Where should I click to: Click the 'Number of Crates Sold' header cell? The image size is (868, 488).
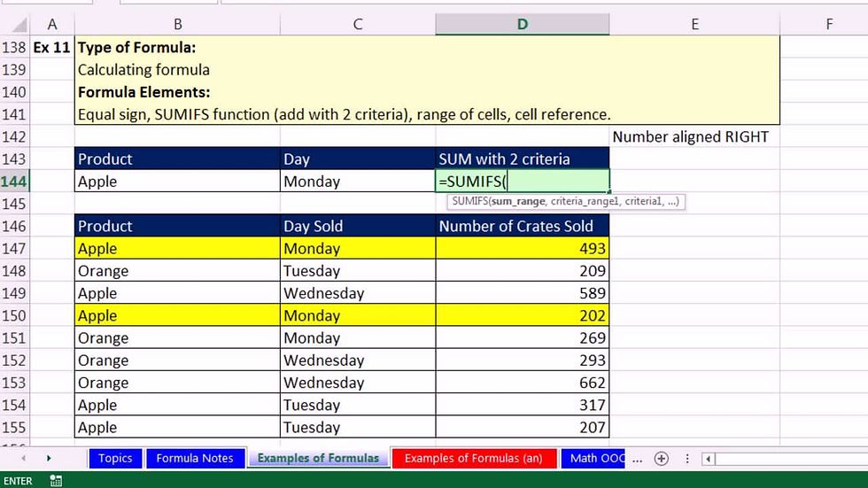[522, 226]
